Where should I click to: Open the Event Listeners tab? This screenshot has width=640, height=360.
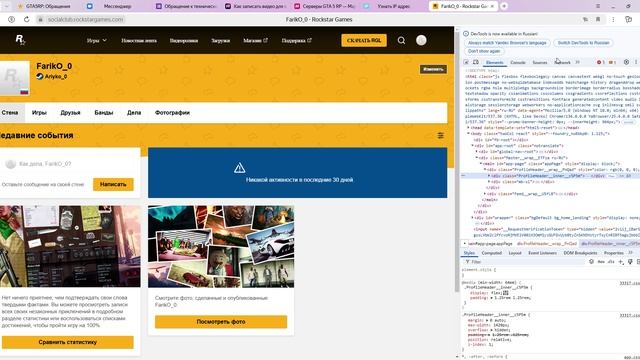click(542, 253)
